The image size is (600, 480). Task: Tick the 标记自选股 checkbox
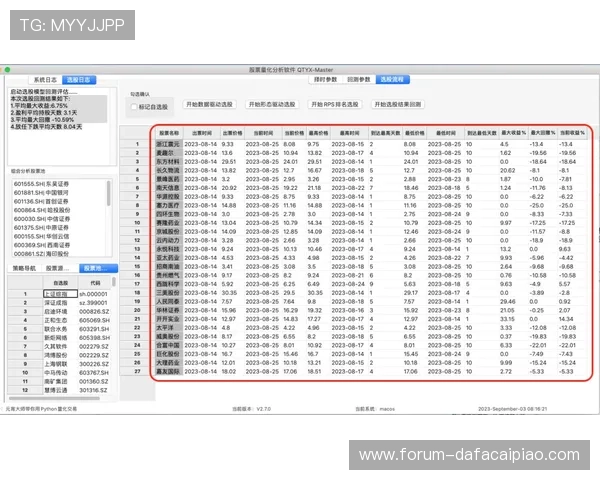tap(135, 107)
